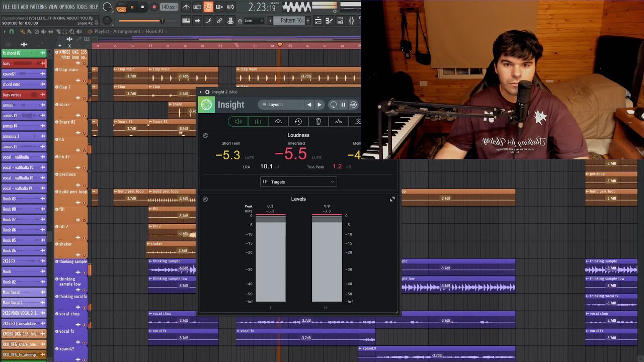Select vocal - vallhalla #3 in picker
Screen dimensions: 644x362
pos(24,178)
